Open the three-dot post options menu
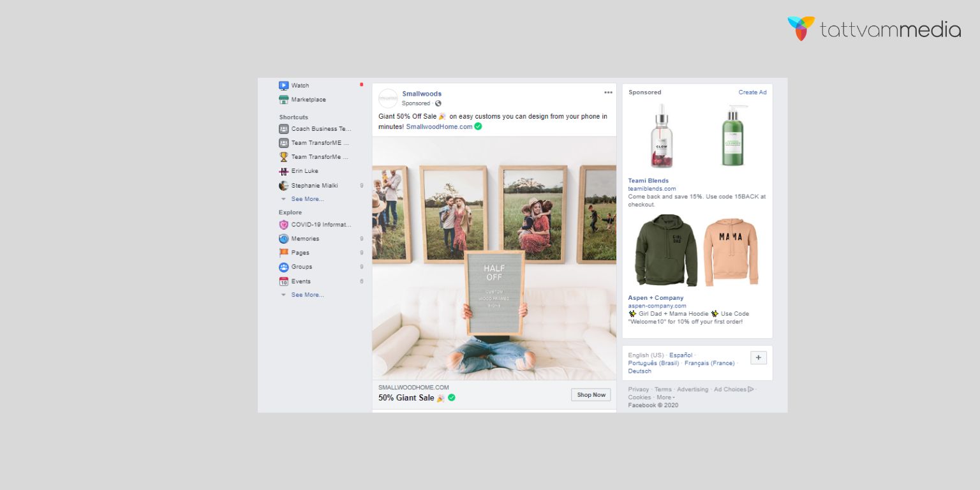 608,93
